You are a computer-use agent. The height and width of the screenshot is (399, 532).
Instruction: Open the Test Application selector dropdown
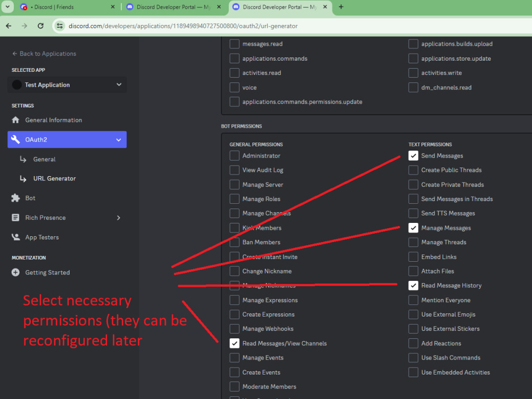(67, 85)
